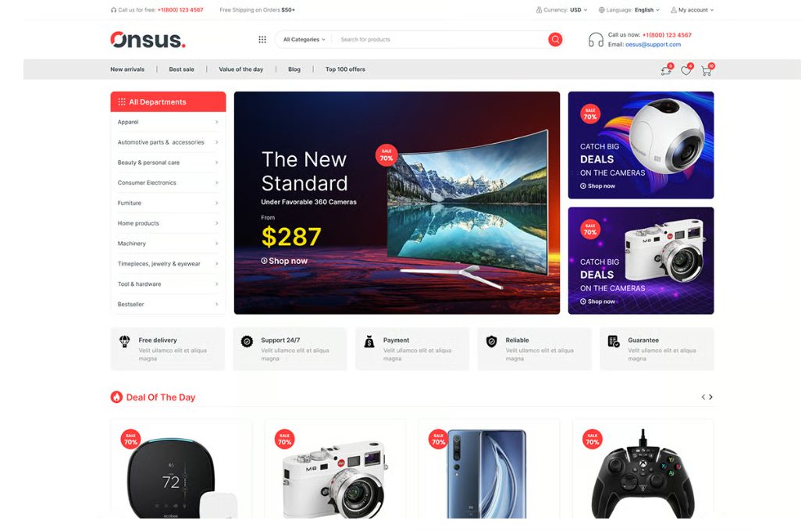Click the grid menu icon beside search
The image size is (812, 531).
point(262,39)
